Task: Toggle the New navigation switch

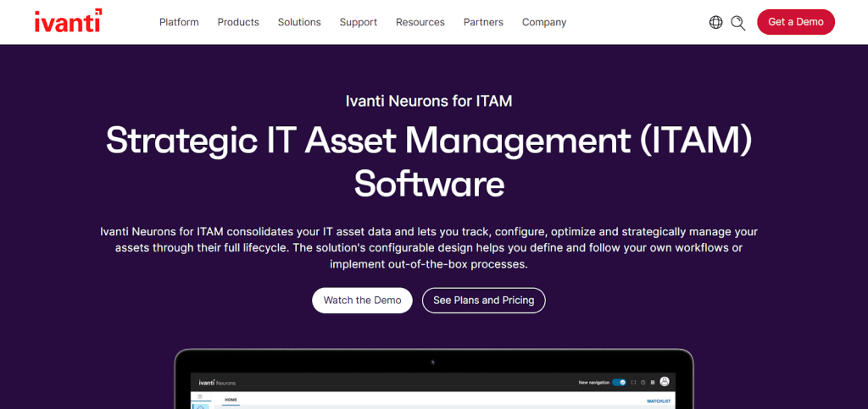Action: [619, 382]
